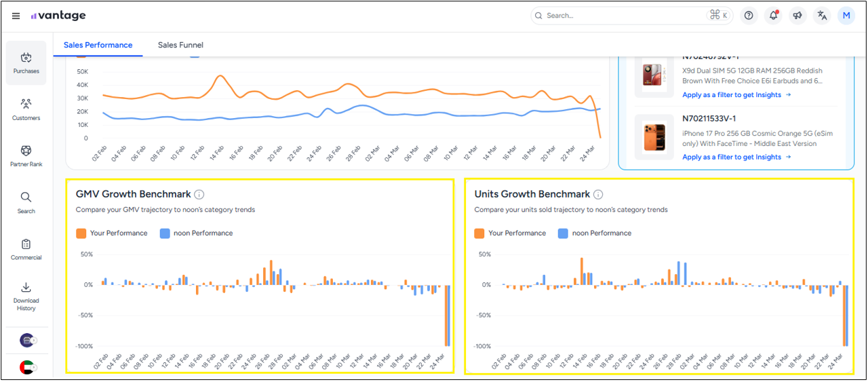The image size is (868, 382).
Task: Click the top search input field
Action: (x=624, y=16)
